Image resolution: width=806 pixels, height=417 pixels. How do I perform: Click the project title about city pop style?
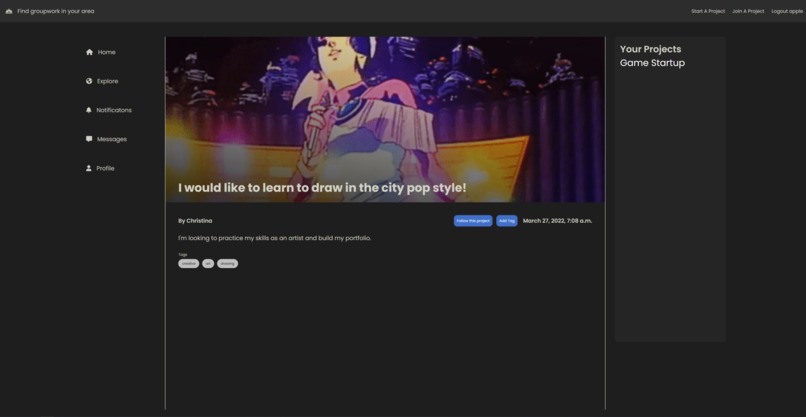(x=322, y=188)
